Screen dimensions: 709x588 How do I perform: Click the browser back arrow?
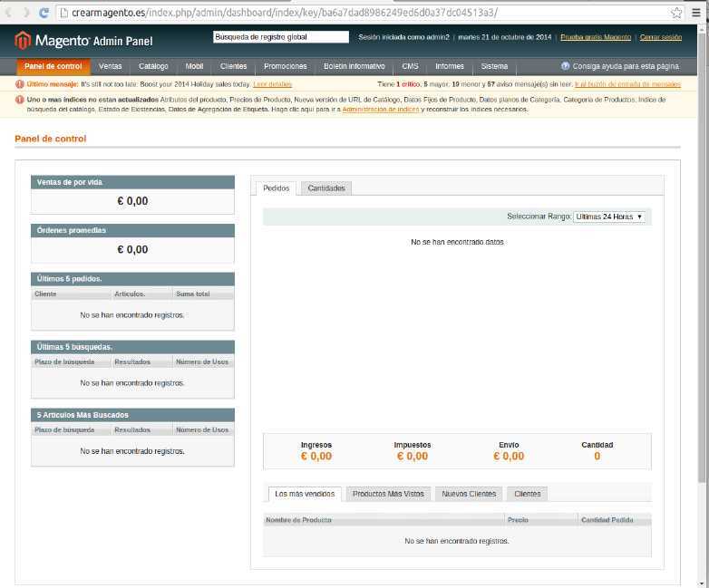point(8,13)
